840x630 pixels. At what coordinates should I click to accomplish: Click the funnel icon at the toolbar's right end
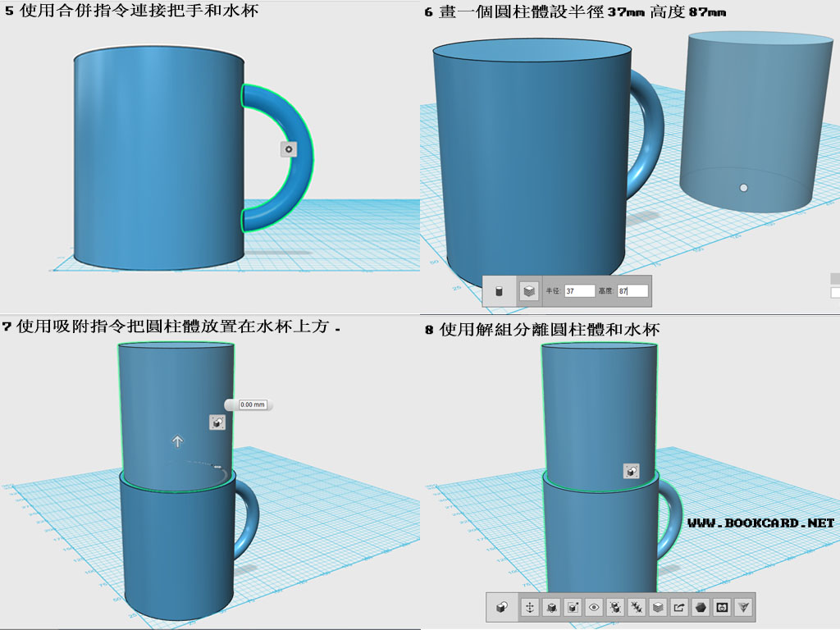[743, 607]
